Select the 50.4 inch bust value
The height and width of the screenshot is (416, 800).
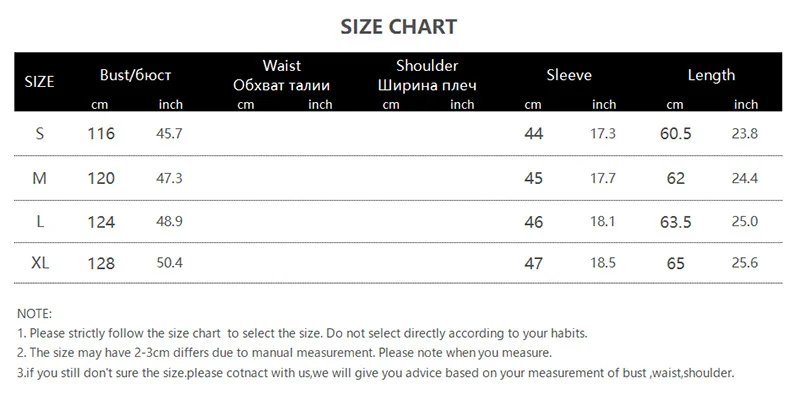coord(170,264)
